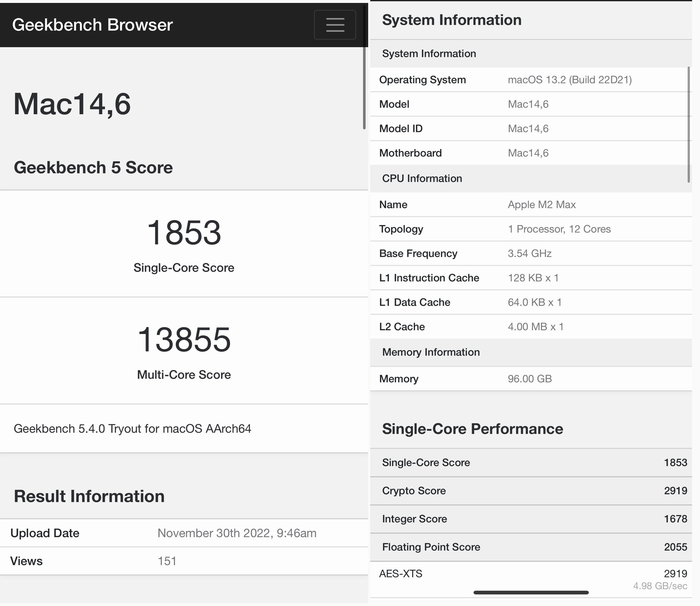Click the Geekbench Browser title link
700x606 pixels.
tap(92, 25)
